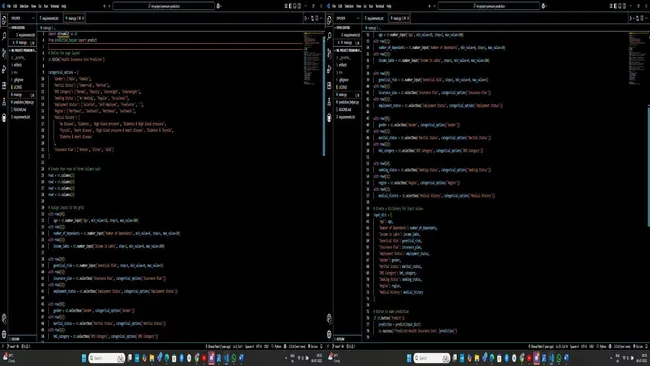The height and width of the screenshot is (366, 650).
Task: Open Help menu in right window
Action: coord(389,6)
